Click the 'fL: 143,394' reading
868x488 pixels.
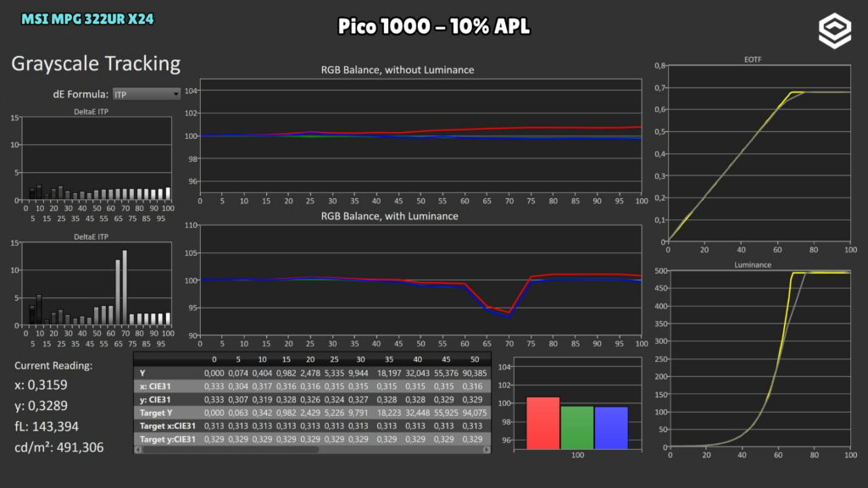point(47,427)
